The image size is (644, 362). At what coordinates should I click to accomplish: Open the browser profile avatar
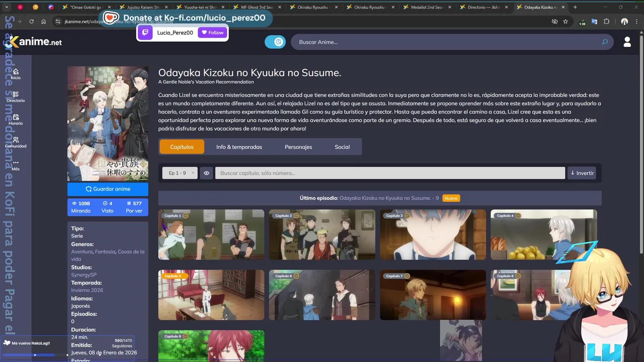[624, 22]
